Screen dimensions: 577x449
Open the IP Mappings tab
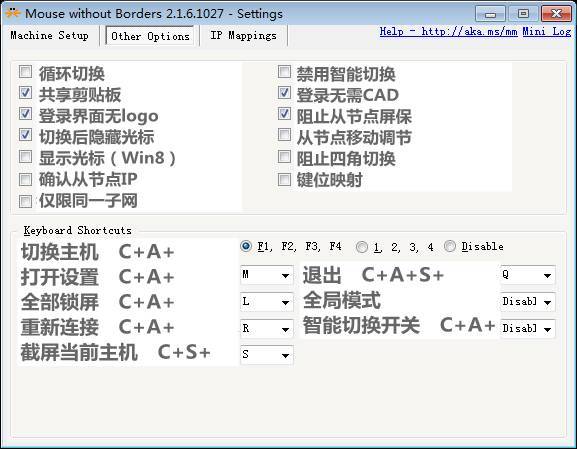point(243,36)
